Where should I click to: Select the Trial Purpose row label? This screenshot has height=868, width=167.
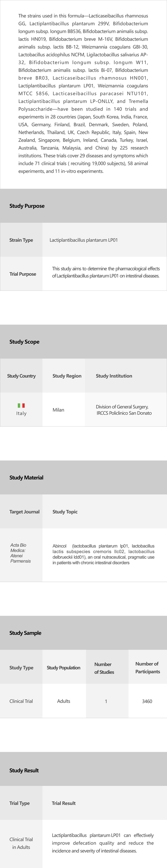point(22,274)
